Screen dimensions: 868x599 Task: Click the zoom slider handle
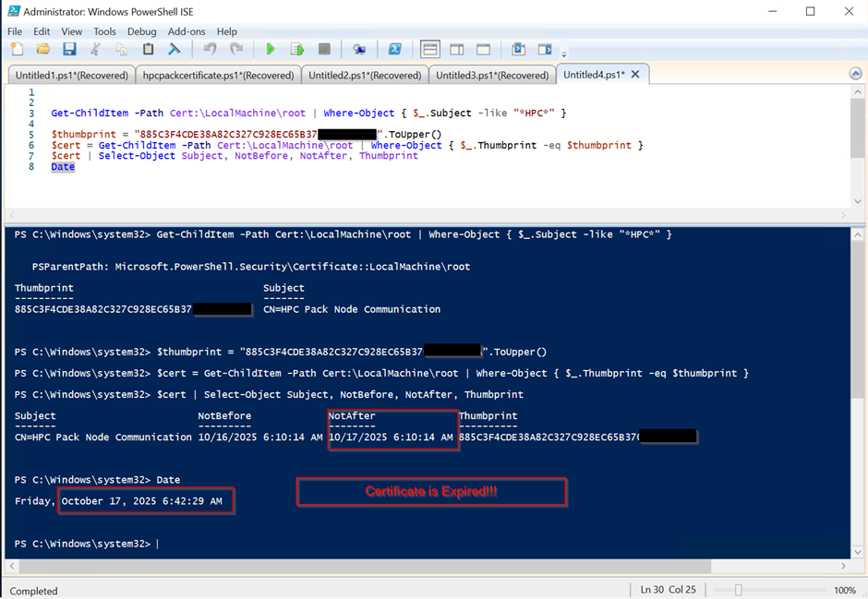738,590
